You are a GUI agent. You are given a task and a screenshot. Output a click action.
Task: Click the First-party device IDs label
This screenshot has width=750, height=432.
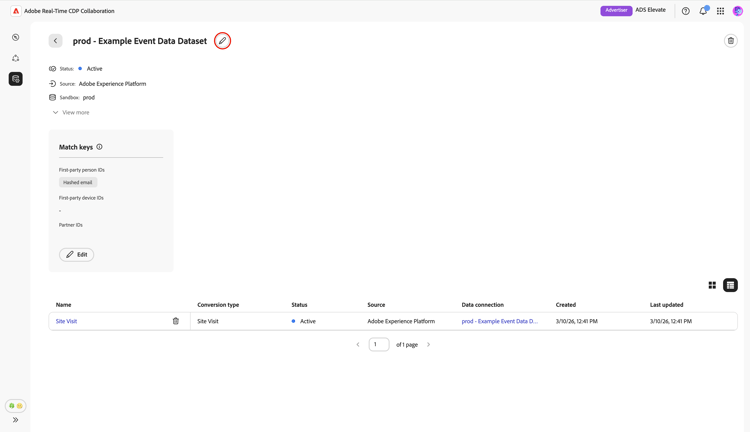[81, 198]
